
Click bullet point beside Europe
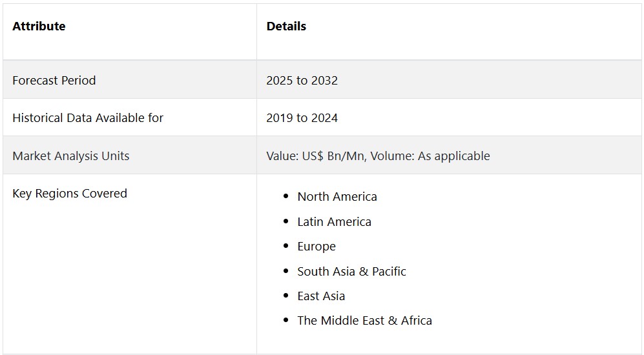[x=286, y=247]
